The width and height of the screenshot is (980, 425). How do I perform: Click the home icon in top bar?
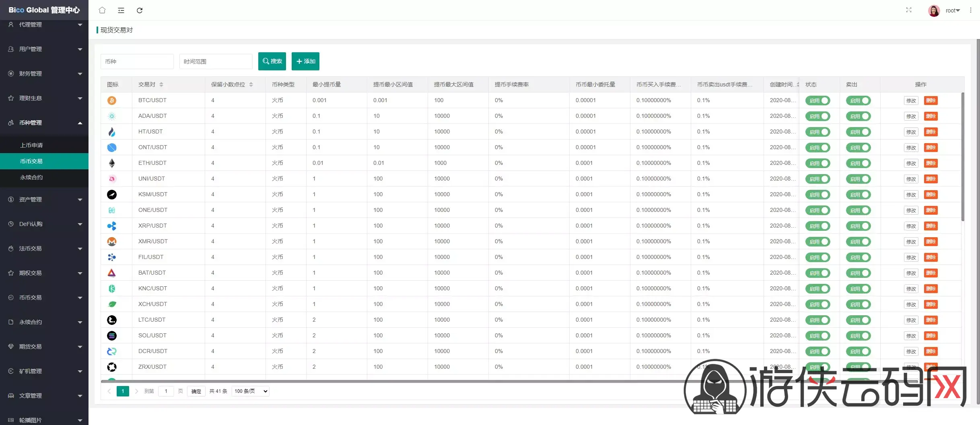click(x=102, y=10)
